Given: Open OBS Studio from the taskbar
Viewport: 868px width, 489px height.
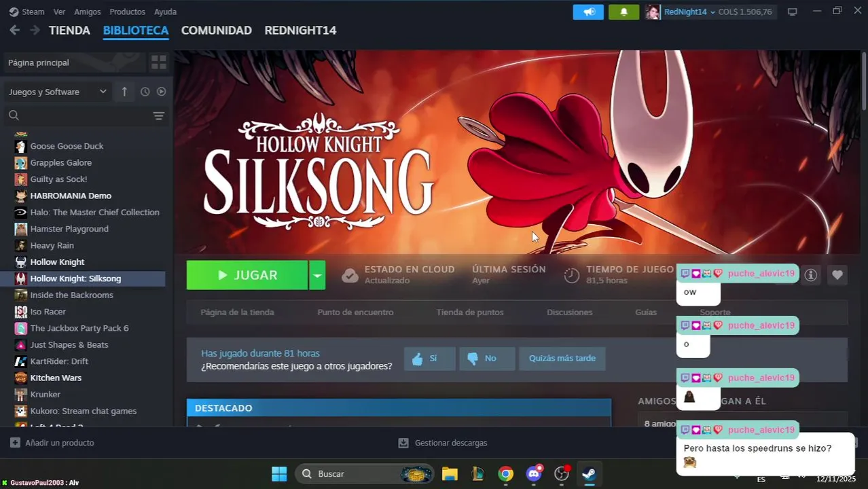Looking at the screenshot, I should (x=562, y=474).
